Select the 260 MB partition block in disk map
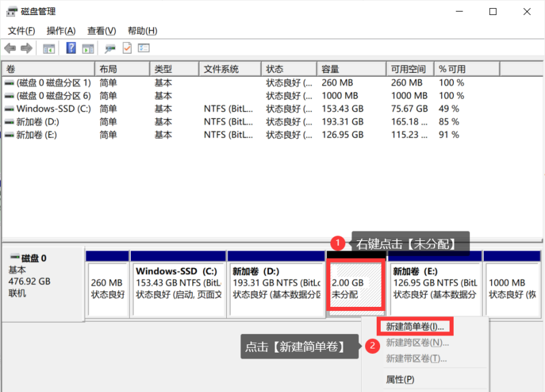This screenshot has width=545, height=392. point(108,284)
